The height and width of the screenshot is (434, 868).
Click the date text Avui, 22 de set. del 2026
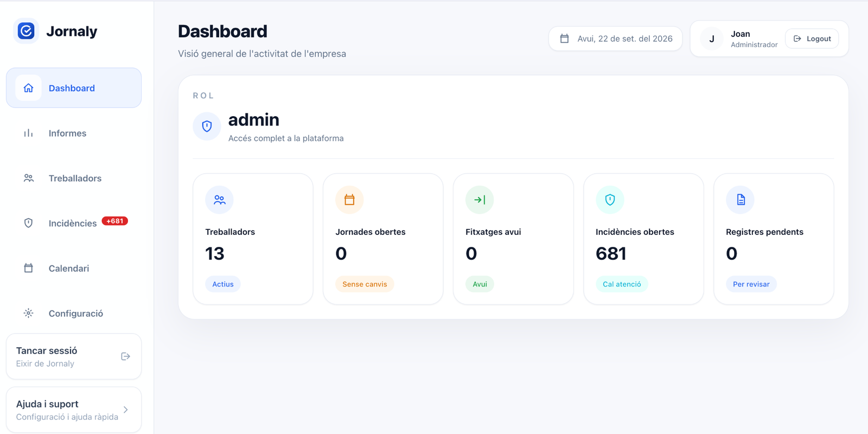point(625,39)
